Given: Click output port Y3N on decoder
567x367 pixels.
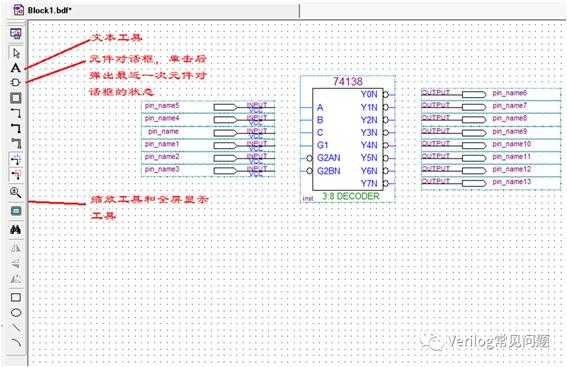Looking at the screenshot, I should click(x=369, y=133).
